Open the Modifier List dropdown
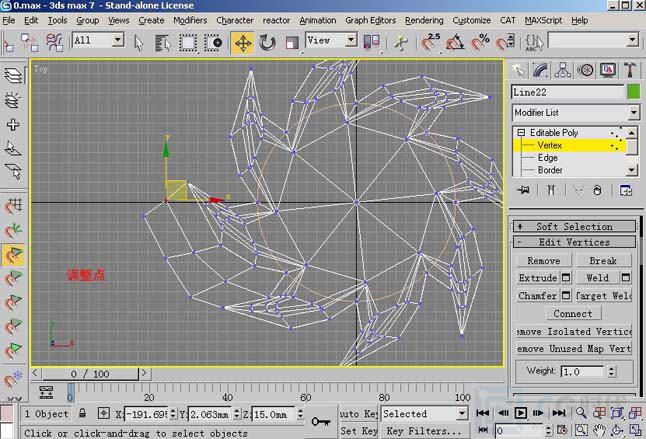Image resolution: width=646 pixels, height=439 pixels. click(x=633, y=112)
